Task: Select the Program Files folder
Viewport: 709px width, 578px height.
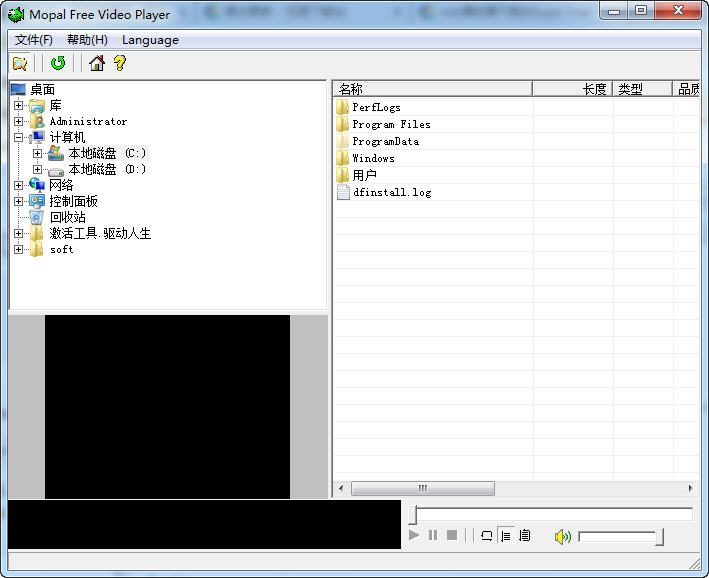Action: (x=391, y=124)
